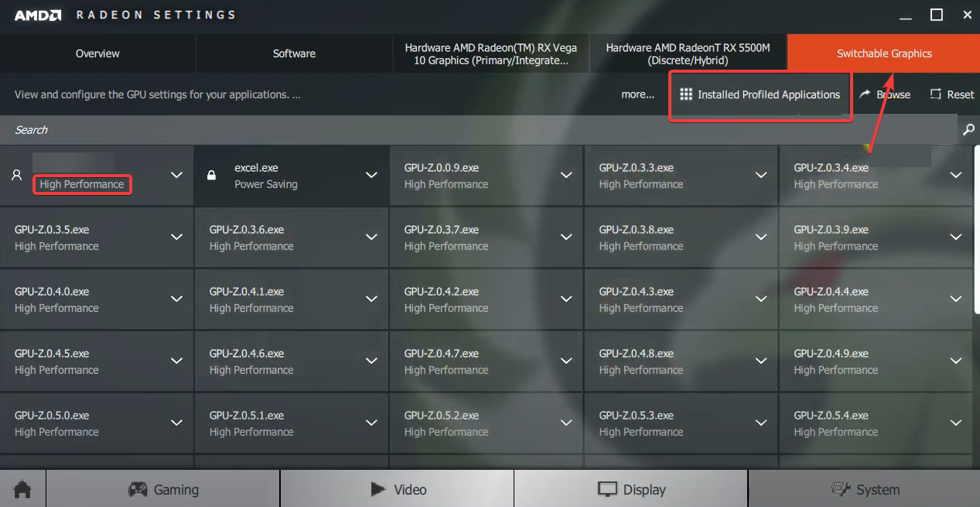Focus the Search field
This screenshot has height=507, width=980.
[x=480, y=130]
